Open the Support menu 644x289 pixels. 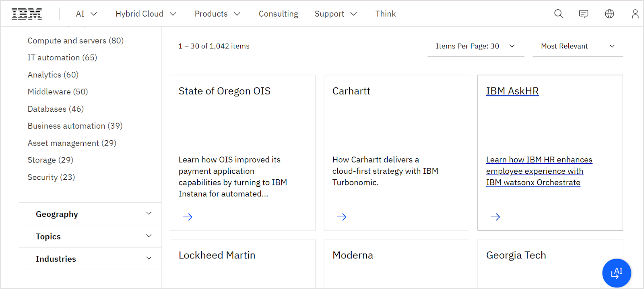tap(336, 14)
